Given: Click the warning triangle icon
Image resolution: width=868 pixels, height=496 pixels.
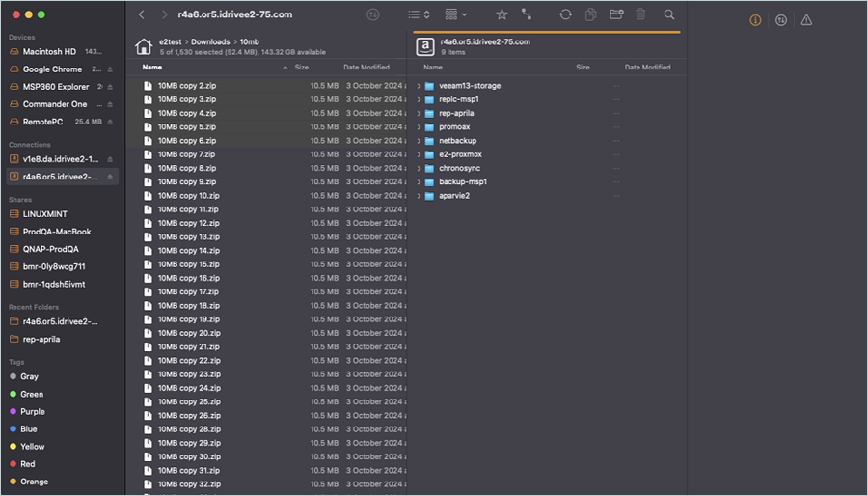Looking at the screenshot, I should [806, 20].
